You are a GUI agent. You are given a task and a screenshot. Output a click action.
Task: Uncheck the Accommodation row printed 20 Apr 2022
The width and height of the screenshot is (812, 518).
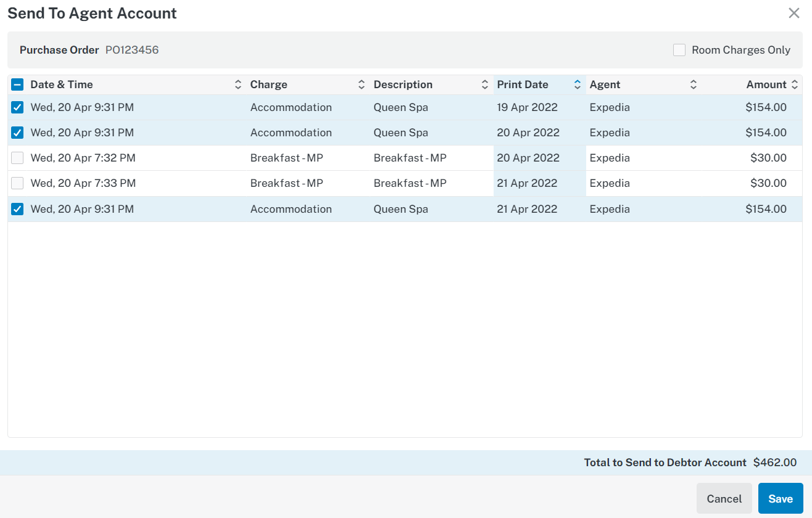(17, 133)
